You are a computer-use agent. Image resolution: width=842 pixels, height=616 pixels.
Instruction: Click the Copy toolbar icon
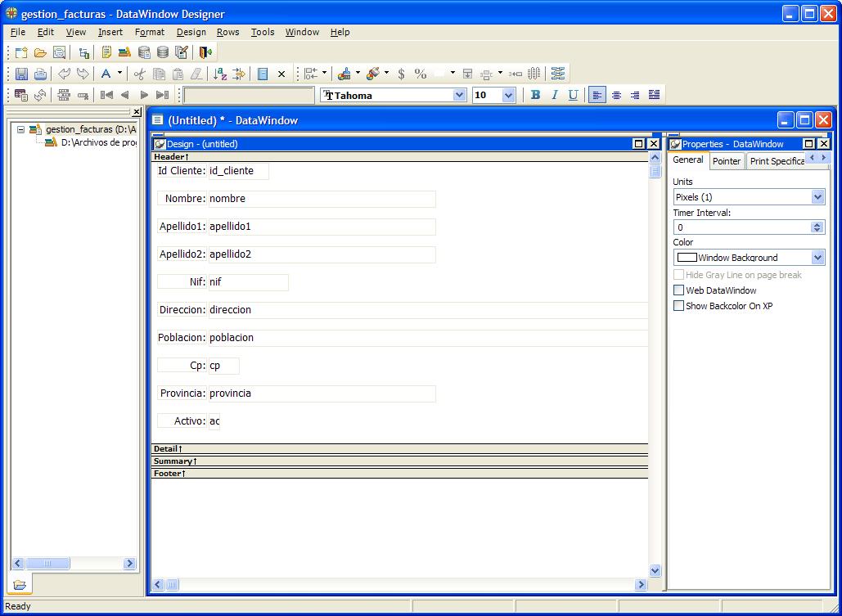pos(159,74)
